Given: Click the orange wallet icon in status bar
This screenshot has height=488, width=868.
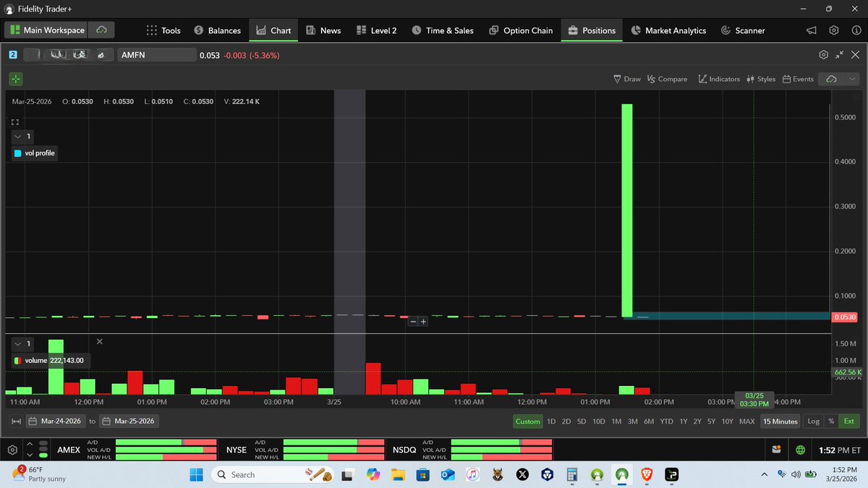Looking at the screenshot, I should [x=777, y=450].
